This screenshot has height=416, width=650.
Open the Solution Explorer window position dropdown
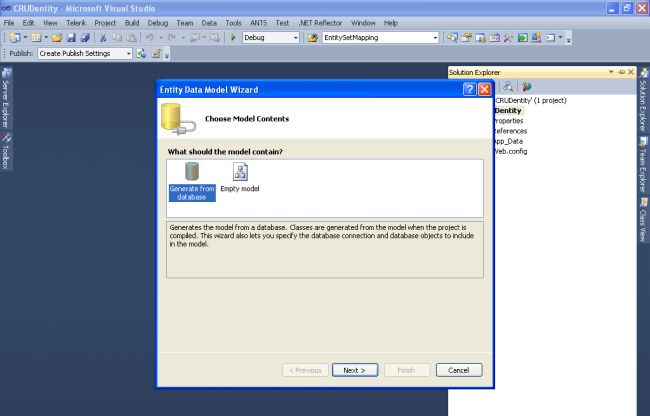pyautogui.click(x=611, y=72)
